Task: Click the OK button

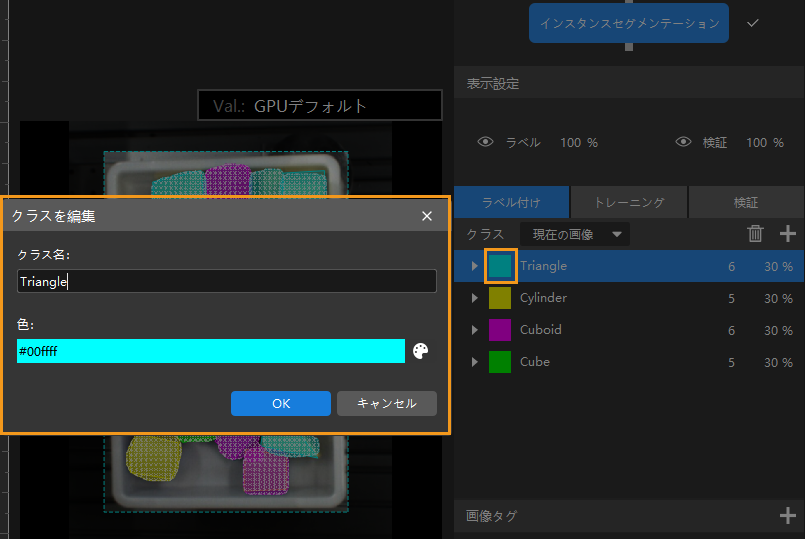Action: pos(280,403)
